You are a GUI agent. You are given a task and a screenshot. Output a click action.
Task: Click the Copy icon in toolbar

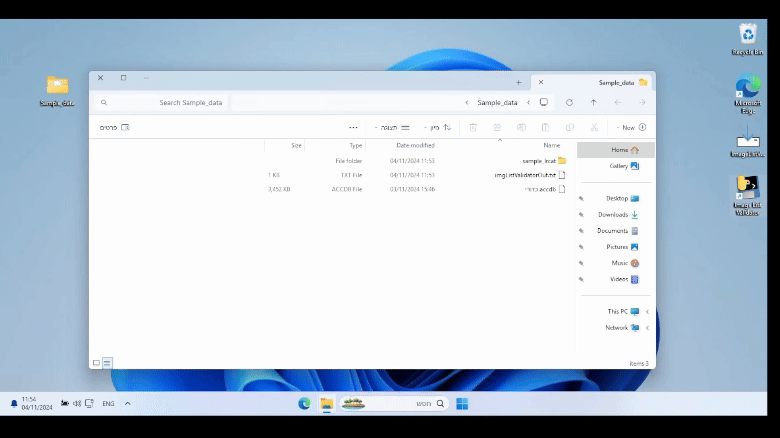click(570, 127)
